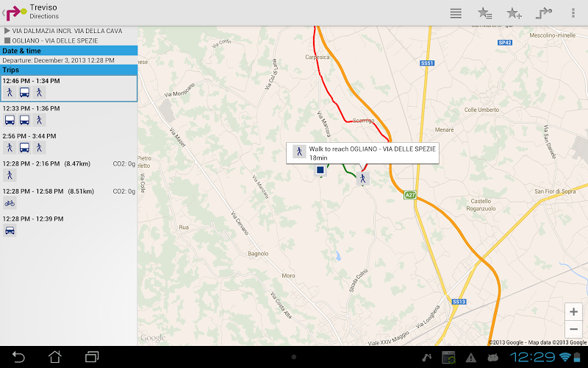Tap the warning triangle notification icon
This screenshot has height=368, width=588.
click(471, 358)
